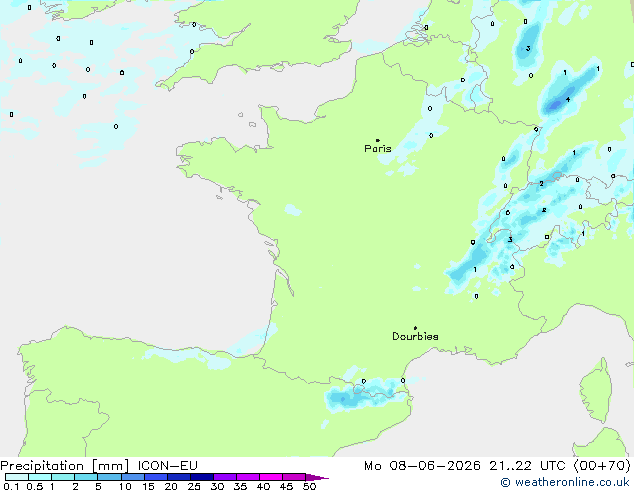The image size is (634, 490).
Task: Click the 0.5 legend scale label
Action: pyautogui.click(x=35, y=486)
